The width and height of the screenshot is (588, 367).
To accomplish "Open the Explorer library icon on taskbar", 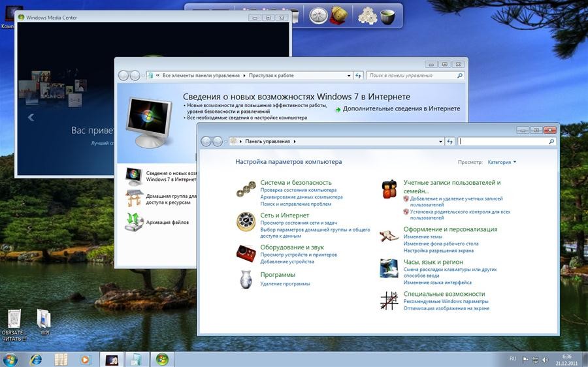I will pos(61,360).
